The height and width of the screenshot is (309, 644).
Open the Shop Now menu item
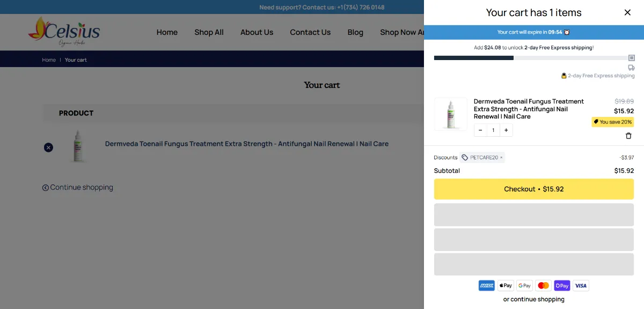pyautogui.click(x=402, y=32)
